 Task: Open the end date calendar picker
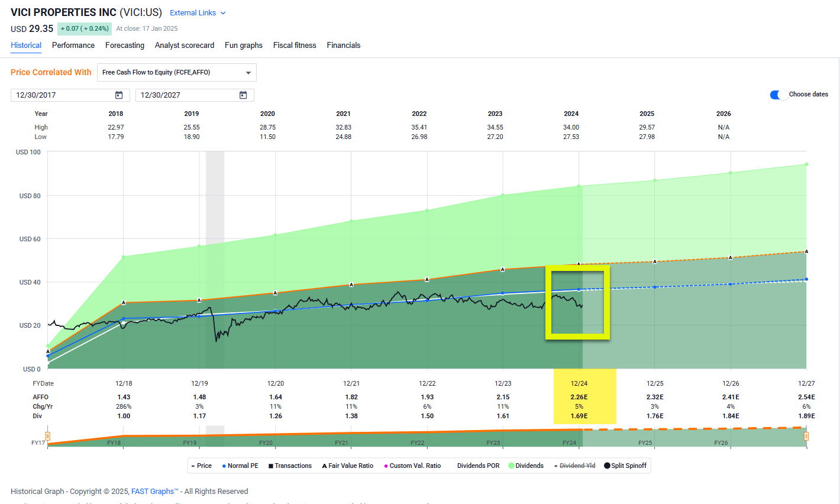coord(243,95)
